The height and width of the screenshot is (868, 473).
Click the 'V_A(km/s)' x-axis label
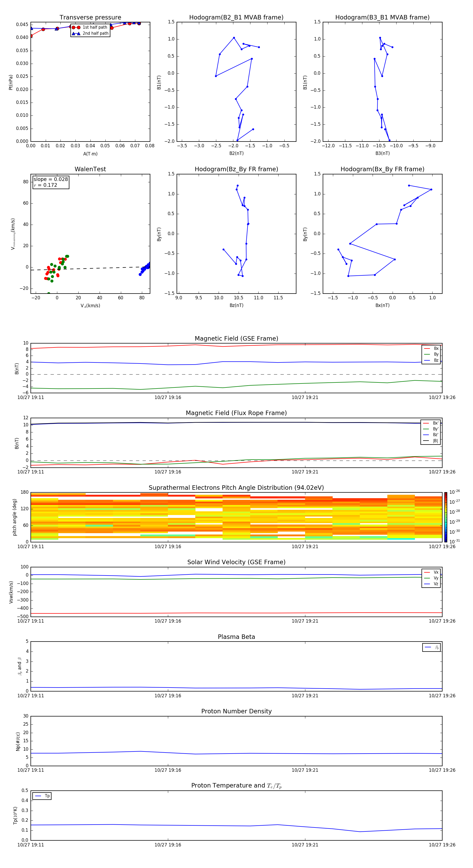tap(90, 306)
